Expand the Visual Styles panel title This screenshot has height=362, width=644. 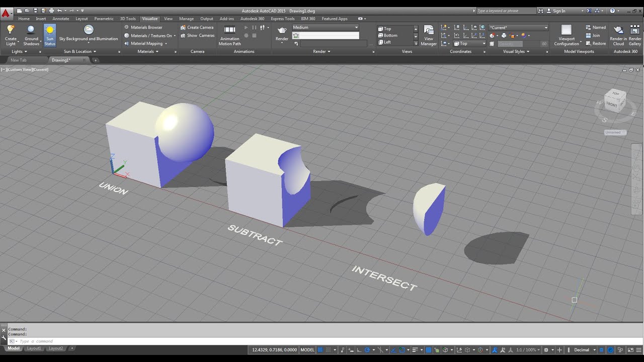point(516,51)
